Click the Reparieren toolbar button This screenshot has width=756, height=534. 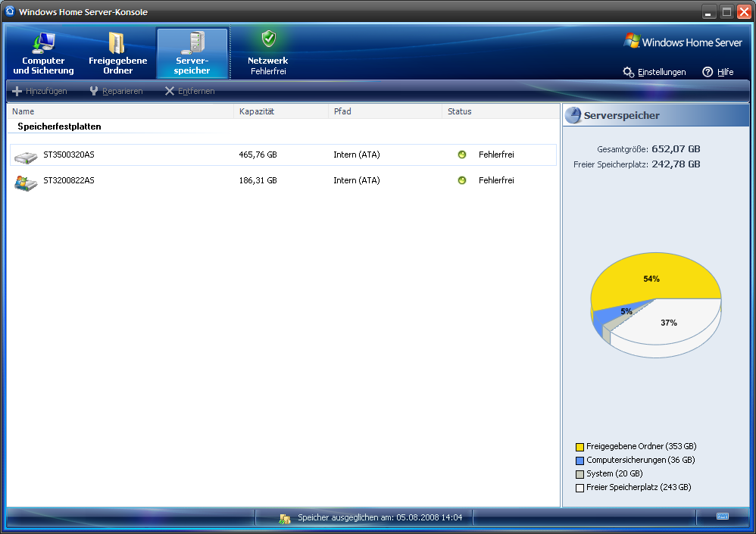coord(116,91)
